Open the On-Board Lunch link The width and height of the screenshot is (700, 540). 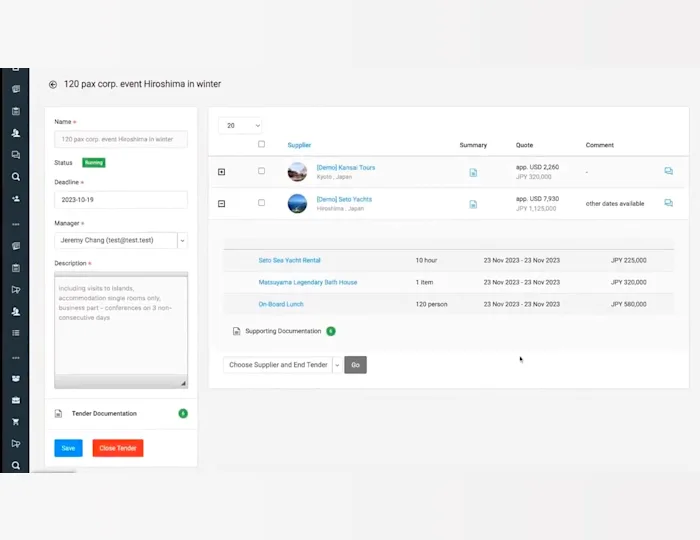click(281, 304)
